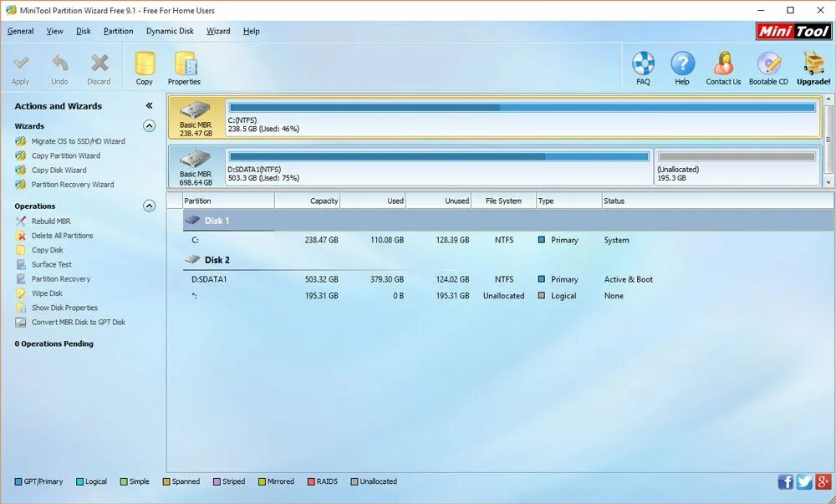The height and width of the screenshot is (504, 836).
Task: Open the Dynamic Disk menu
Action: point(170,31)
